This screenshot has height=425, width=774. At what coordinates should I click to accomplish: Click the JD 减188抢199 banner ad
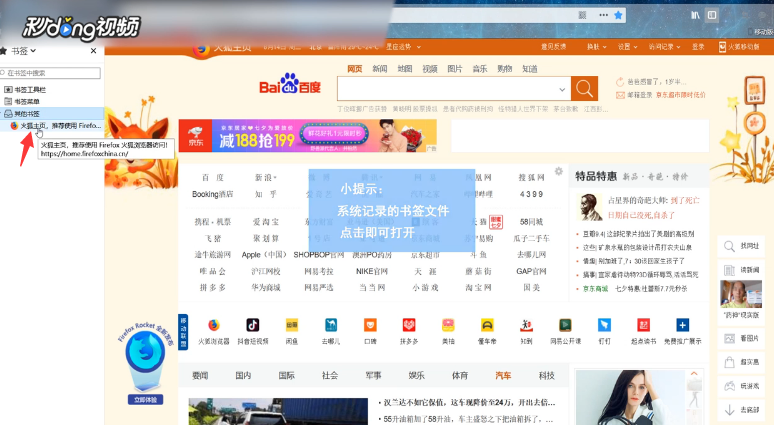click(308, 136)
